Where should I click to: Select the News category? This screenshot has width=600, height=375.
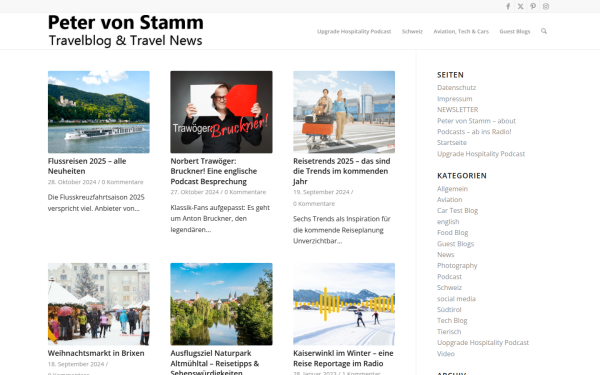pos(446,254)
